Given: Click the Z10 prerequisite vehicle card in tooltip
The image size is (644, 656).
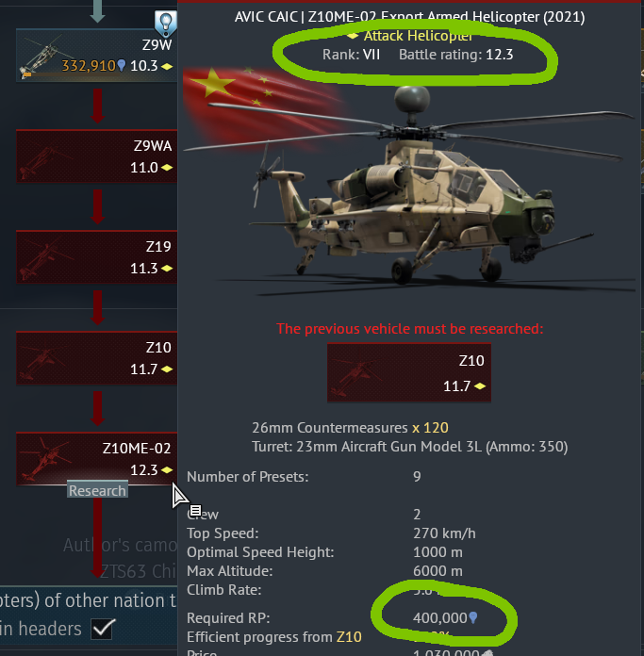Looking at the screenshot, I should pyautogui.click(x=409, y=372).
